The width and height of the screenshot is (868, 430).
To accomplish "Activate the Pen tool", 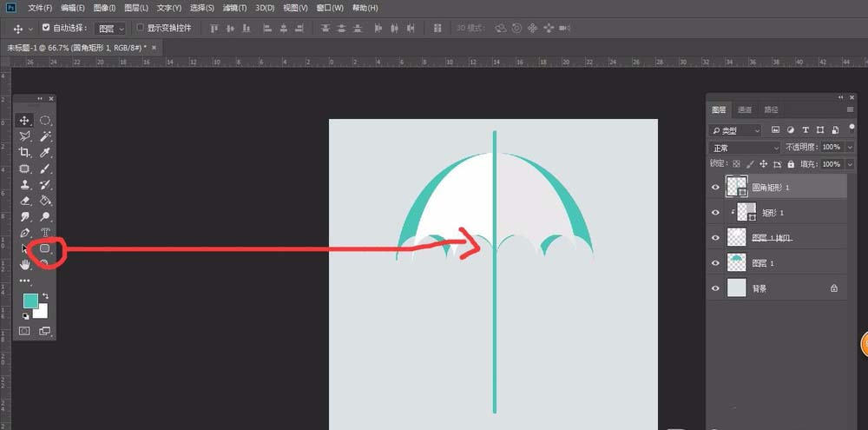I will tap(24, 233).
